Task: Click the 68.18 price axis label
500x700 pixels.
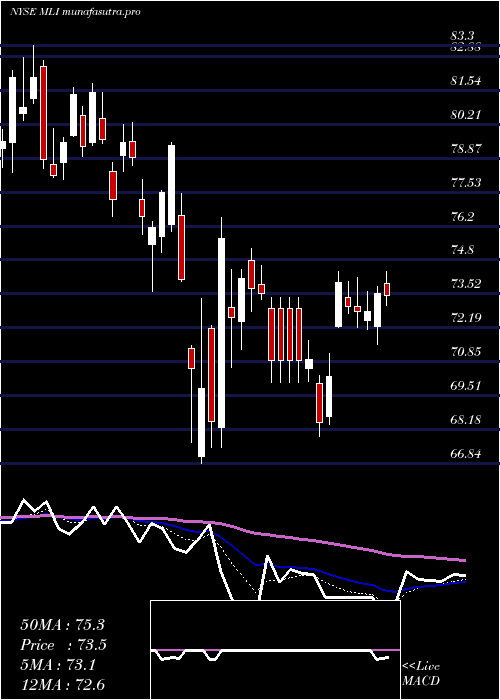Action: (x=466, y=420)
